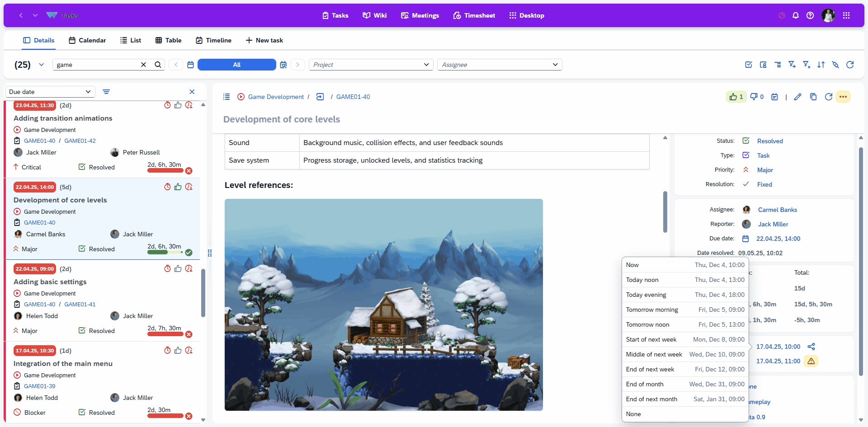Open the notifications bell icon

tap(796, 15)
